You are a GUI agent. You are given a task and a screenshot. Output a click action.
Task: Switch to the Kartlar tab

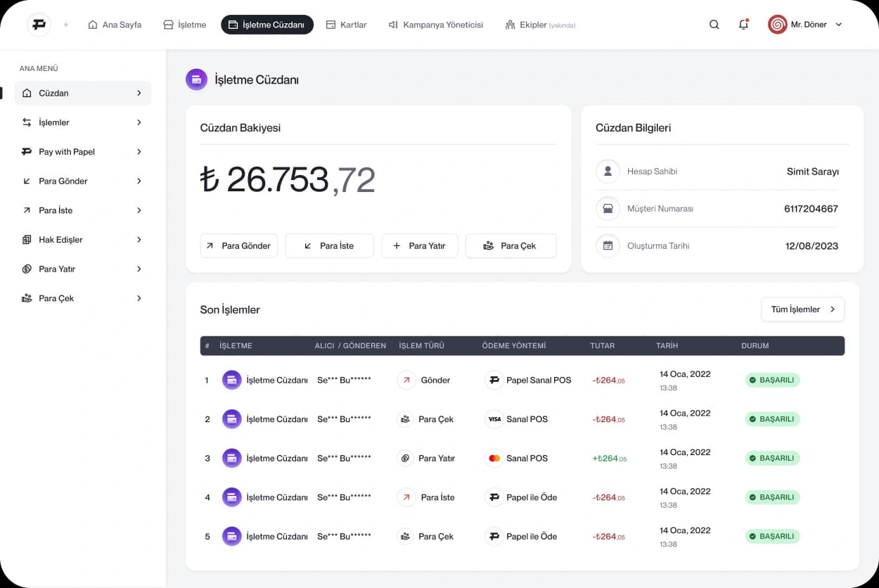click(x=347, y=25)
